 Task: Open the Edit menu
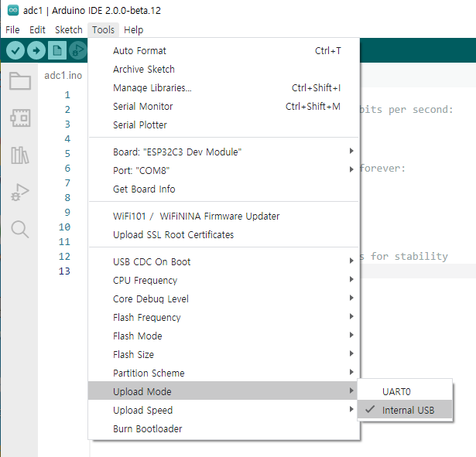(37, 29)
